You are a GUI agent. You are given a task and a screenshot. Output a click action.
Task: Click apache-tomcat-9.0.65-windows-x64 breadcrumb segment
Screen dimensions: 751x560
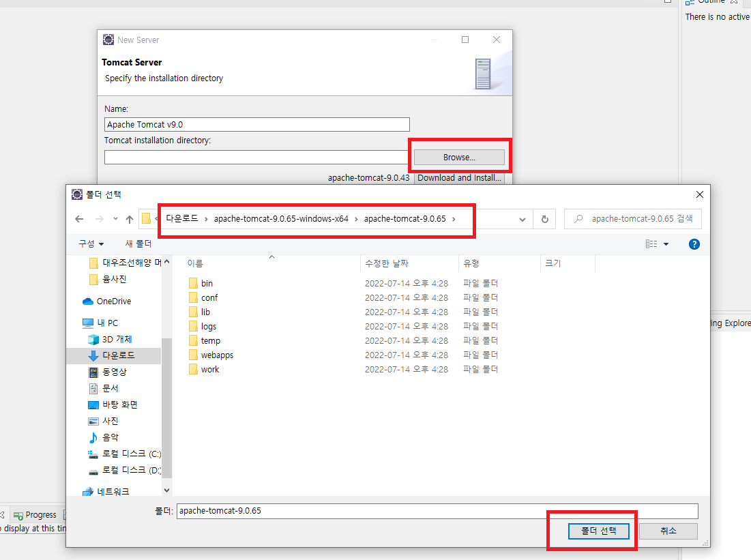[x=281, y=218]
